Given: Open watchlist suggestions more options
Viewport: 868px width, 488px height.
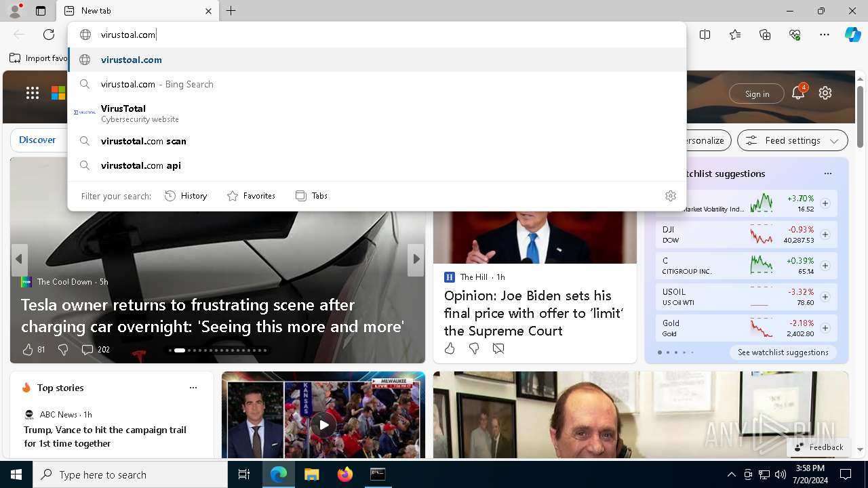Looking at the screenshot, I should (828, 174).
